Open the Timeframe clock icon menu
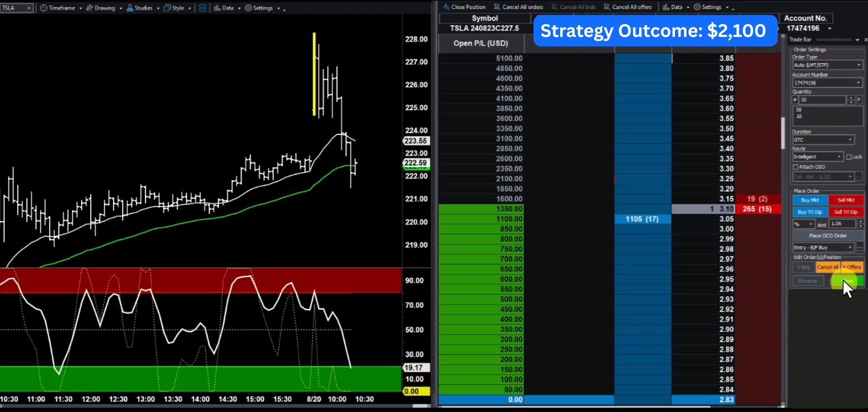 (44, 8)
